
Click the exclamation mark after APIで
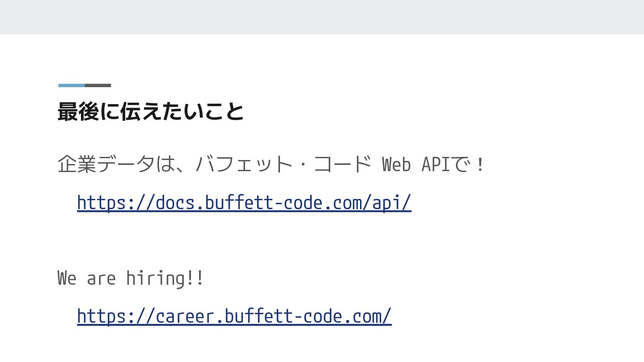point(480,164)
